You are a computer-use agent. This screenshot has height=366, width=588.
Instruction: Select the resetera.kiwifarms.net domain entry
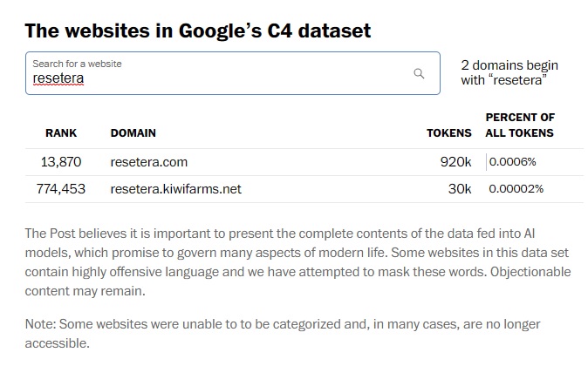tap(176, 189)
